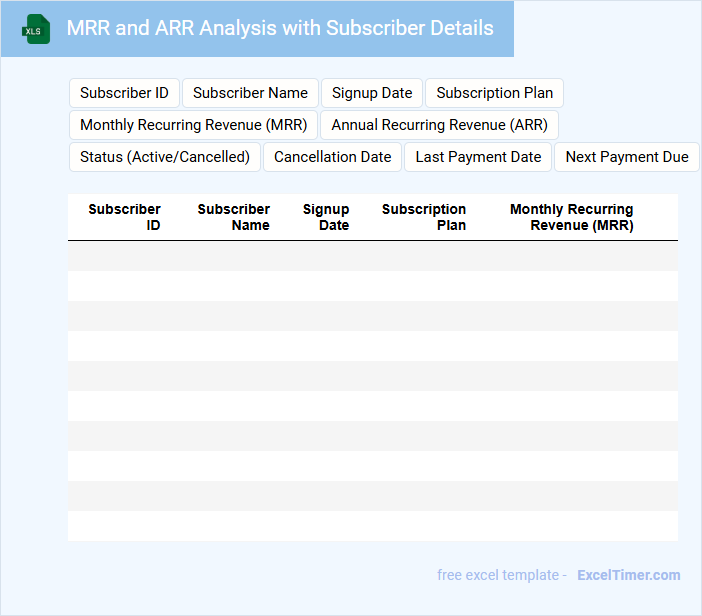This screenshot has width=702, height=616.
Task: Click the Subscriber ID column header
Action: 124,217
